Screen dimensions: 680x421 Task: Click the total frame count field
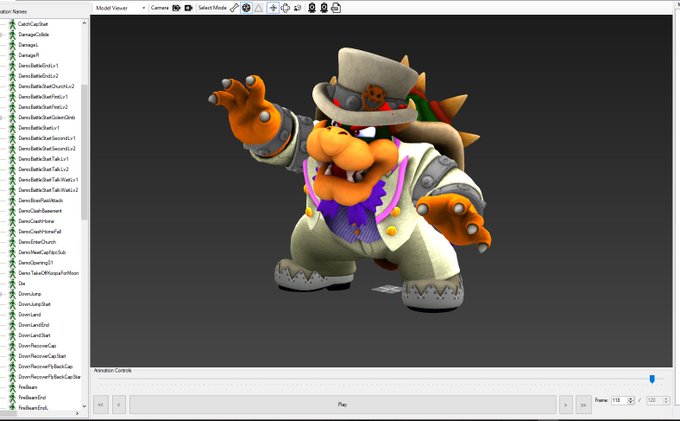click(654, 401)
